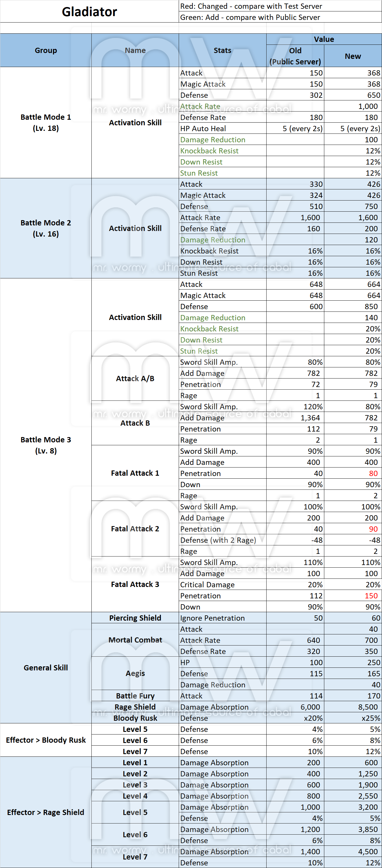
Task: Select the Piercing Shield name cell
Action: click(x=135, y=618)
